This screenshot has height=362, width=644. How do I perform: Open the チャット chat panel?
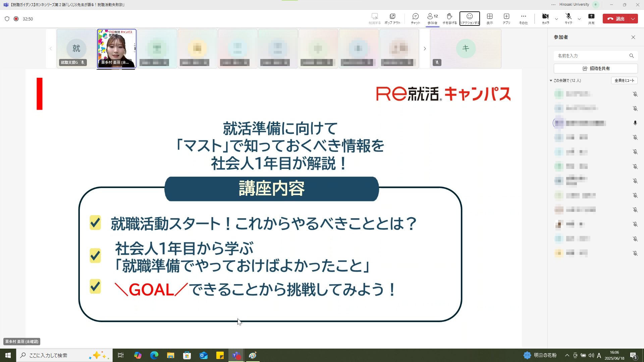pos(415,19)
